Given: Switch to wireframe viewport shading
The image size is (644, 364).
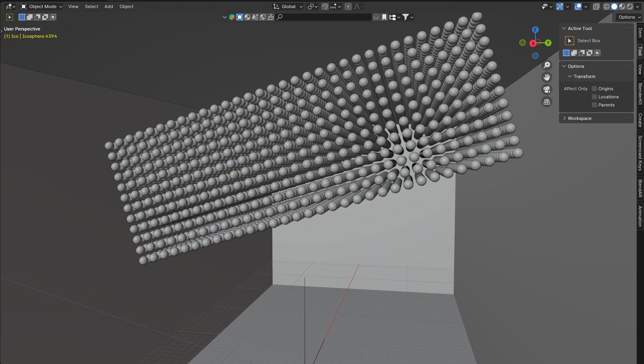Looking at the screenshot, I should (607, 7).
